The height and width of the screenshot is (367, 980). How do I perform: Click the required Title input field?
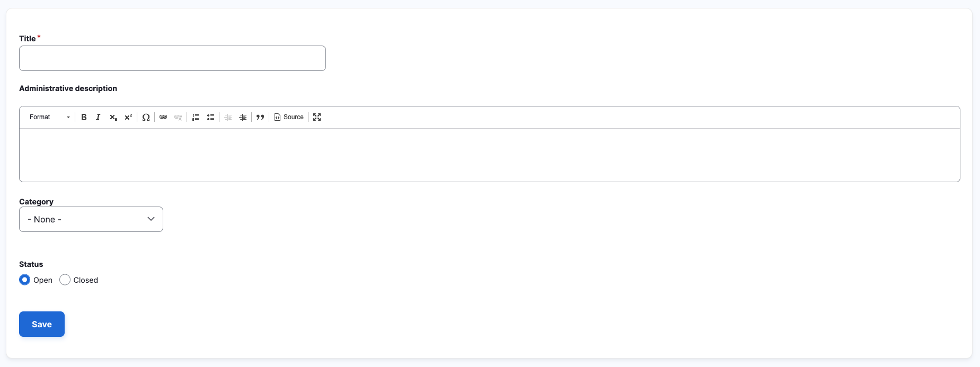click(x=172, y=58)
